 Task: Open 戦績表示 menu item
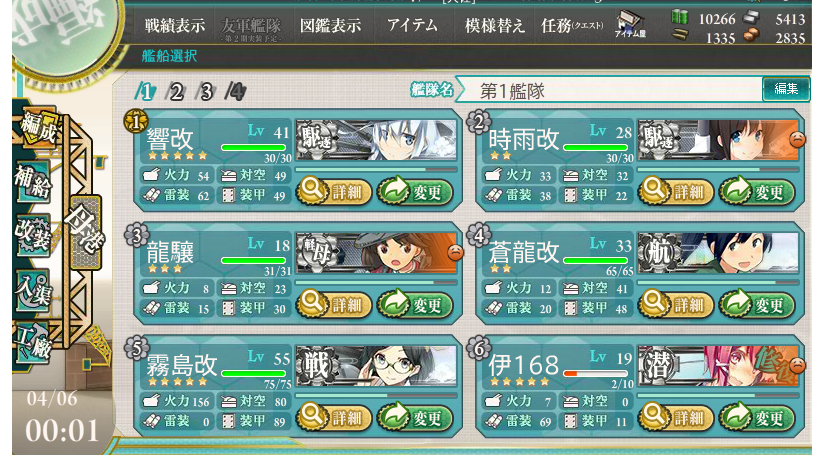tap(174, 25)
